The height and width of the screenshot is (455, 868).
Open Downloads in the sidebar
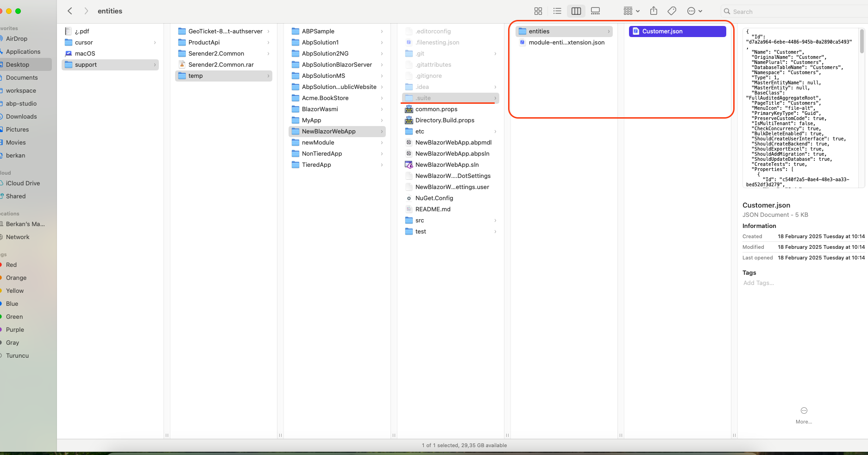point(21,117)
